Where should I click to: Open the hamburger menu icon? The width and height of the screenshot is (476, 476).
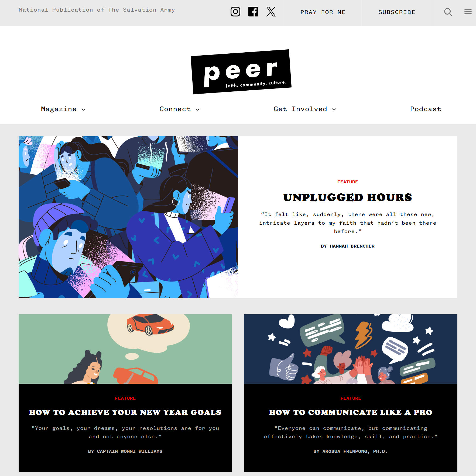point(468,12)
